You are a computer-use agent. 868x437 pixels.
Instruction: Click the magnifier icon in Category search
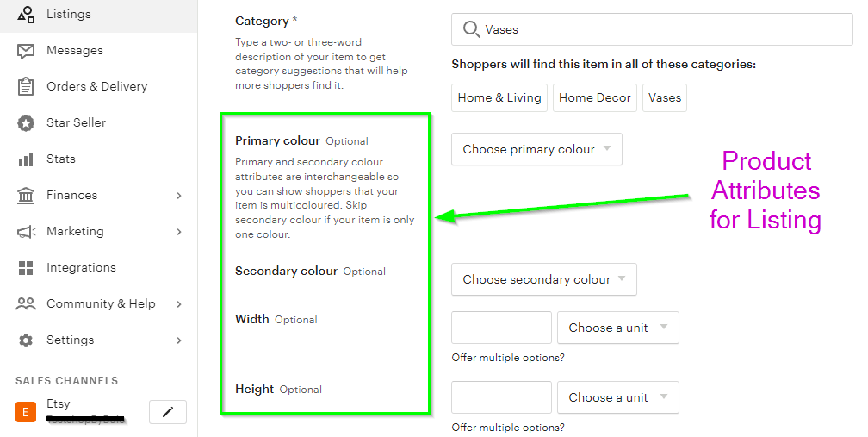470,29
